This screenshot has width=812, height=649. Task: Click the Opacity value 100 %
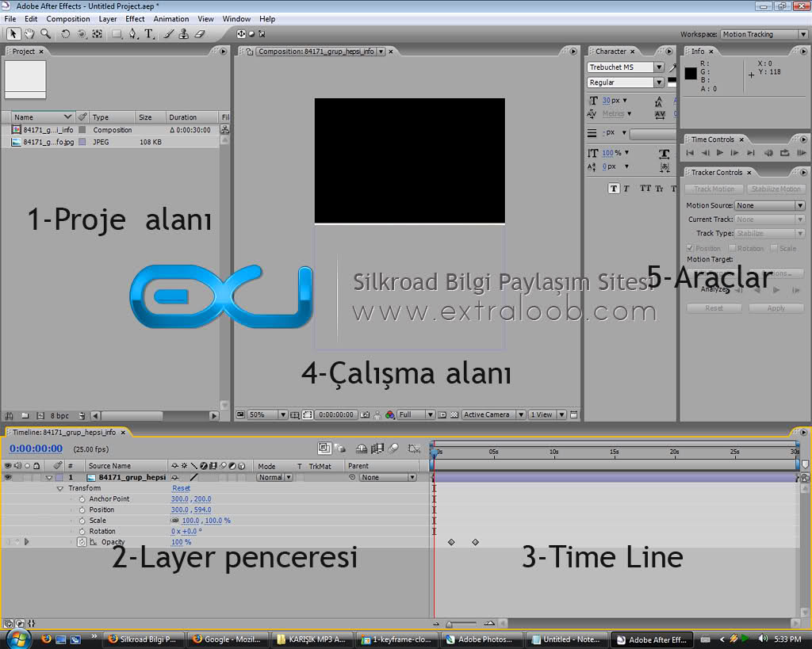pos(182,542)
